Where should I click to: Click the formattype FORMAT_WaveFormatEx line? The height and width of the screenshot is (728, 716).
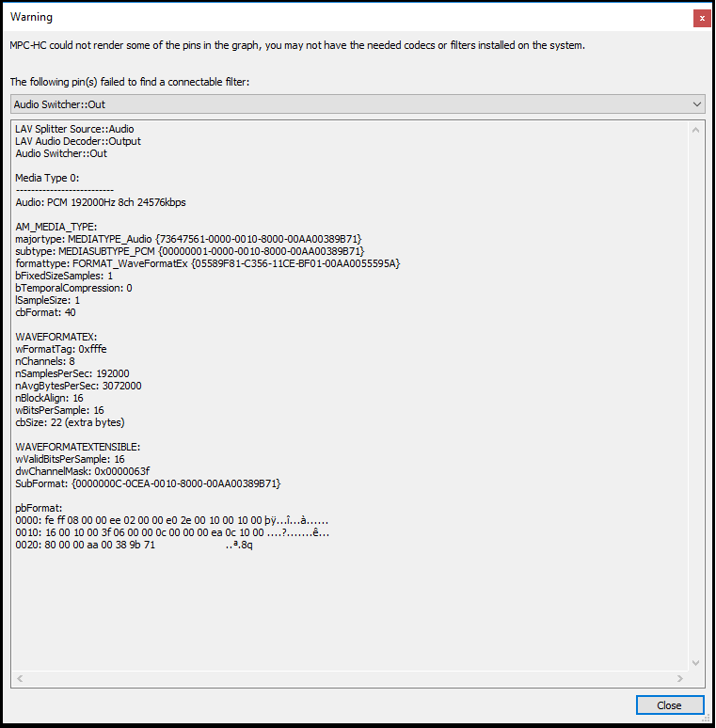[x=208, y=263]
